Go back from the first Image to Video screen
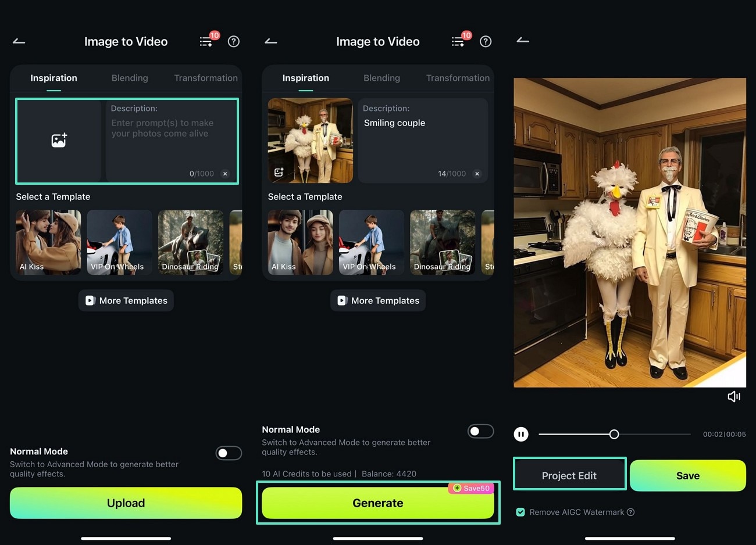 (19, 41)
